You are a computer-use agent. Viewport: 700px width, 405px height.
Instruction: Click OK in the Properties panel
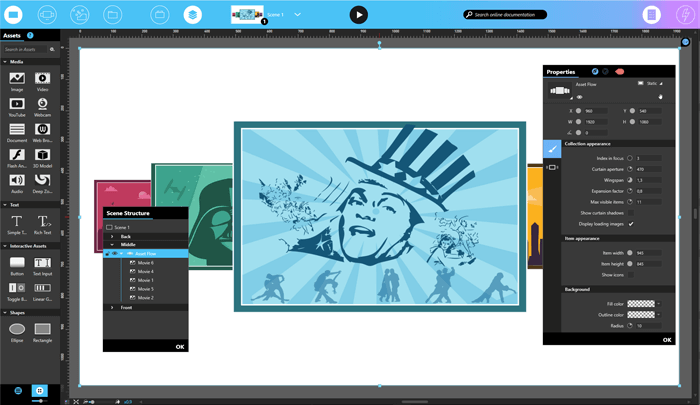(x=667, y=340)
